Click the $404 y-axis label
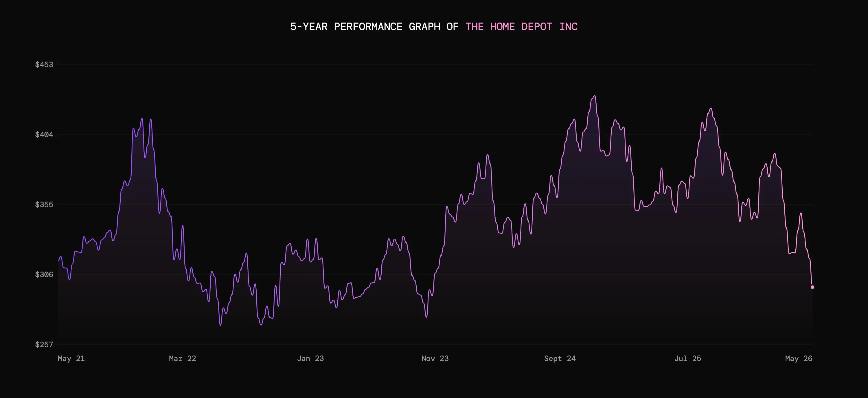868x398 pixels. [x=44, y=135]
